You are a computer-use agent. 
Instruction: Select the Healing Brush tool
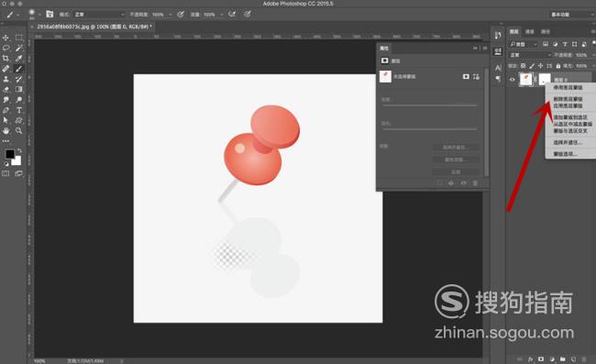click(6, 69)
